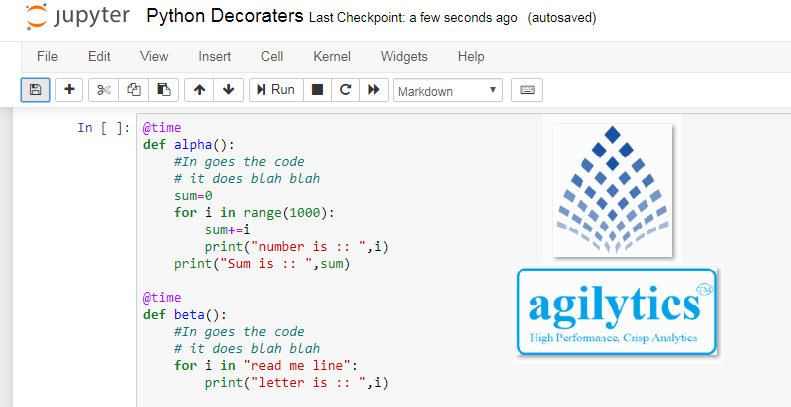Click the sum=0 code line

pos(193,196)
